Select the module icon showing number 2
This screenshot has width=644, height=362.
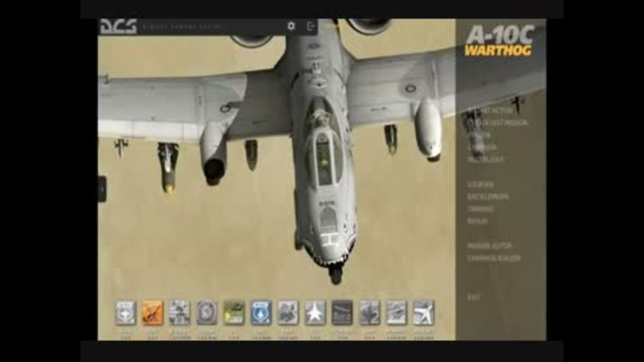coord(369,313)
